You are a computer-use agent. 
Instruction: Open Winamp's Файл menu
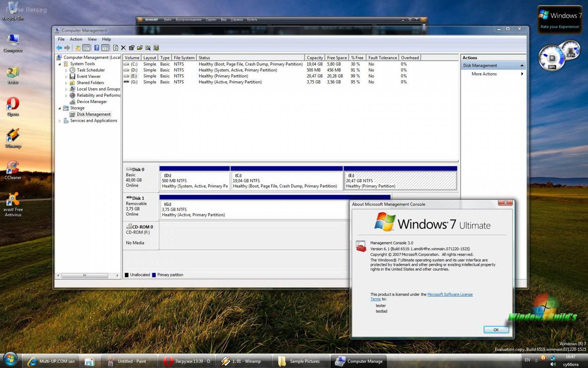point(168,20)
